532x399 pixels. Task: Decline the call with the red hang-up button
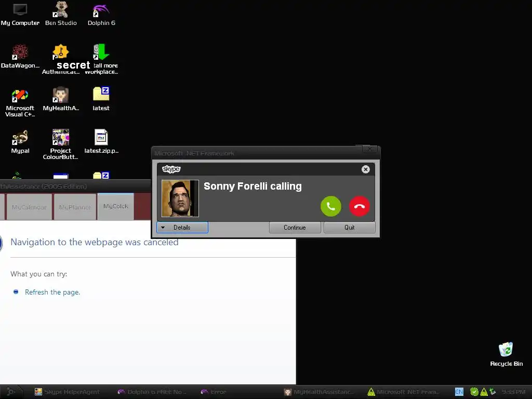click(x=360, y=206)
